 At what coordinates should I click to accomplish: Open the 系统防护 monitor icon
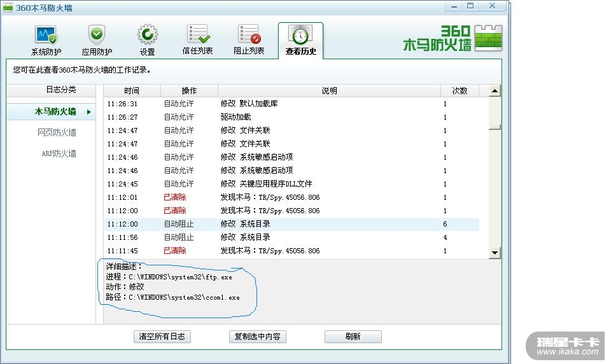[x=46, y=35]
